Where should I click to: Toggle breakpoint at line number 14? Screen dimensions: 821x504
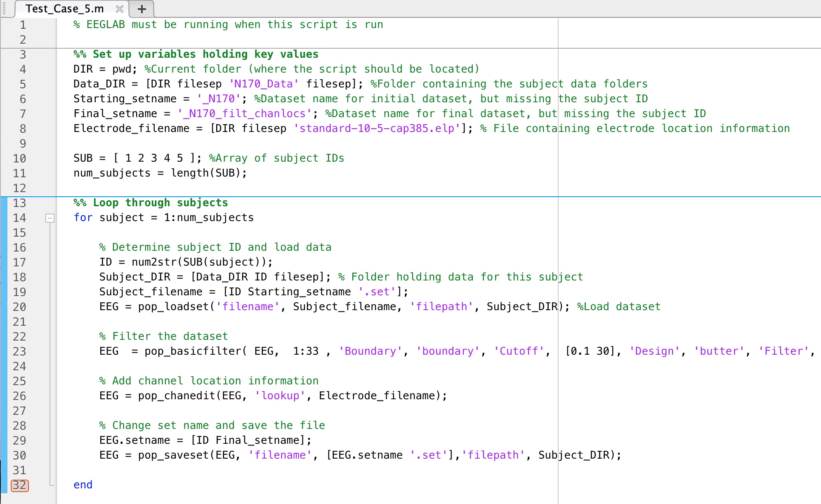click(x=19, y=218)
